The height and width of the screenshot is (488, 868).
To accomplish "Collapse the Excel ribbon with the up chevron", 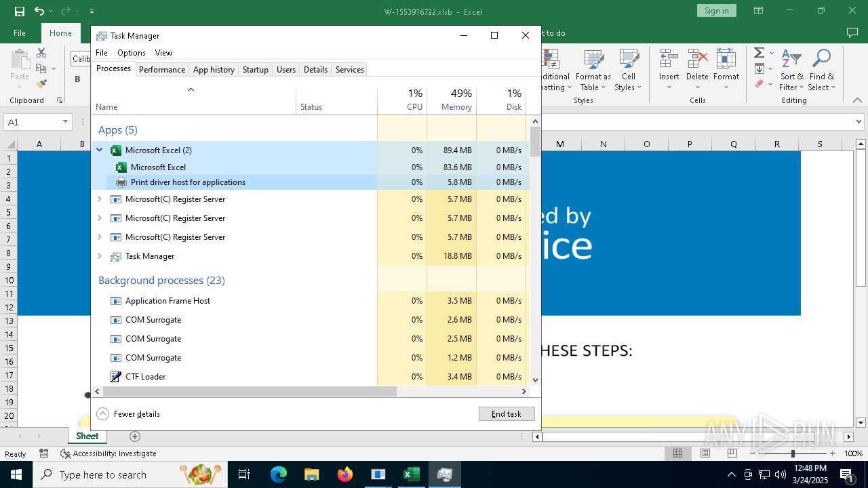I will point(858,100).
